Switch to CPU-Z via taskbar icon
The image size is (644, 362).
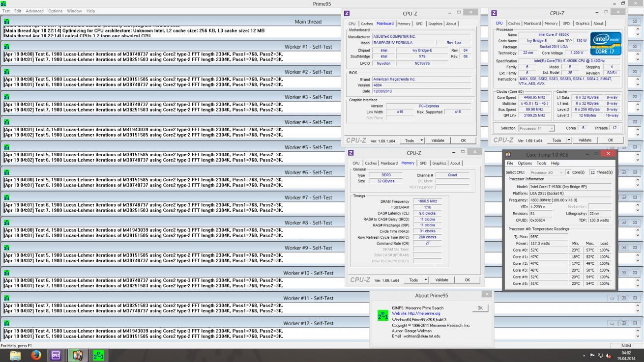click(x=56, y=355)
